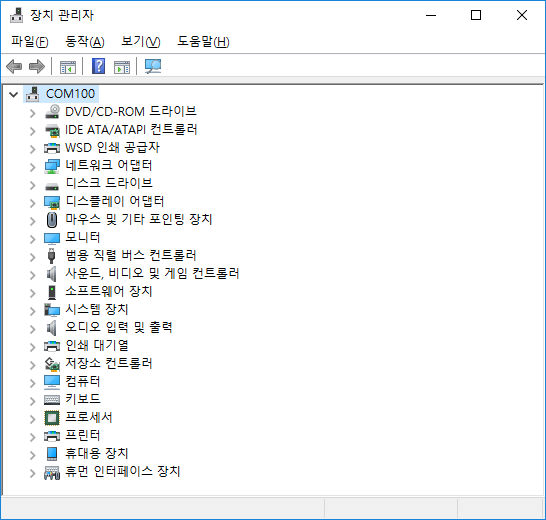Select the 키보드 keyboard icon
The image size is (546, 520).
click(x=52, y=399)
